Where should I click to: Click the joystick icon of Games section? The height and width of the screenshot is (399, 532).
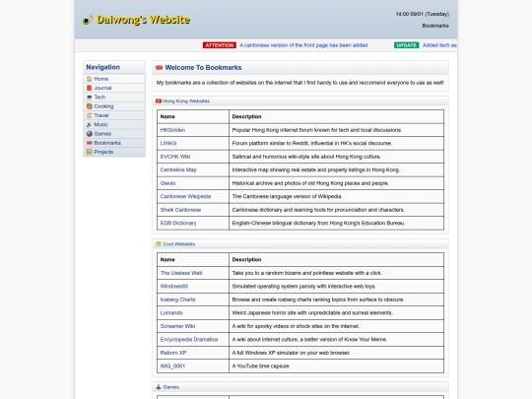(159, 387)
